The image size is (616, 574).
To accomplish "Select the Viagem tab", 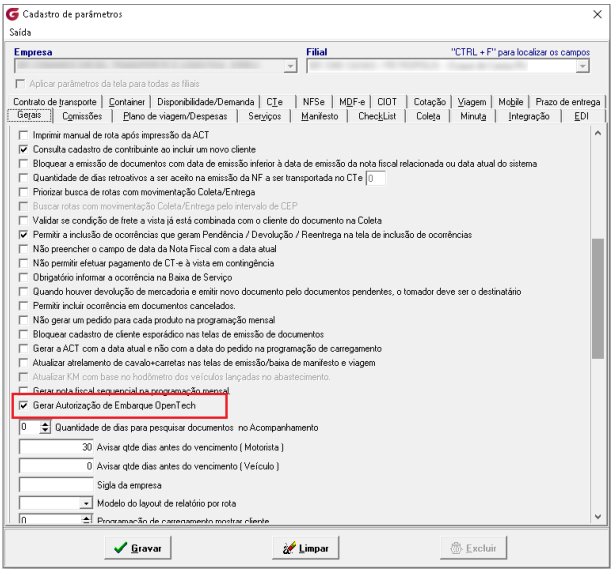I will pyautogui.click(x=471, y=102).
